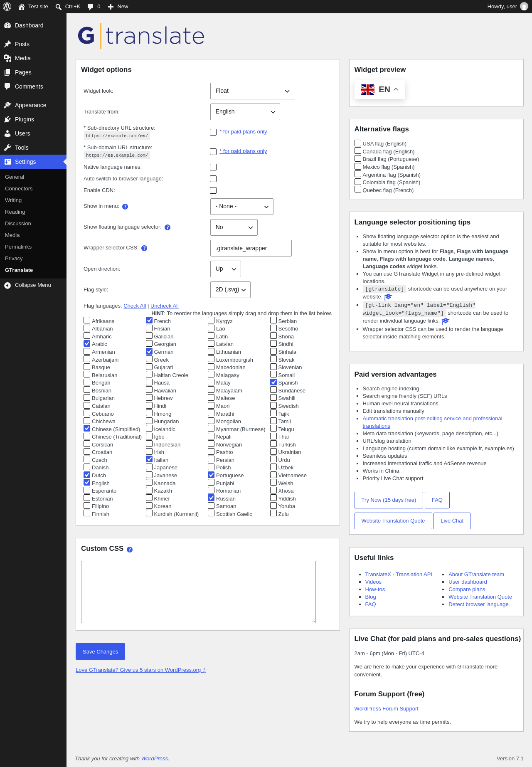Expand the Flag style 2D (.svg) dropdown
The width and height of the screenshot is (532, 767).
231,290
